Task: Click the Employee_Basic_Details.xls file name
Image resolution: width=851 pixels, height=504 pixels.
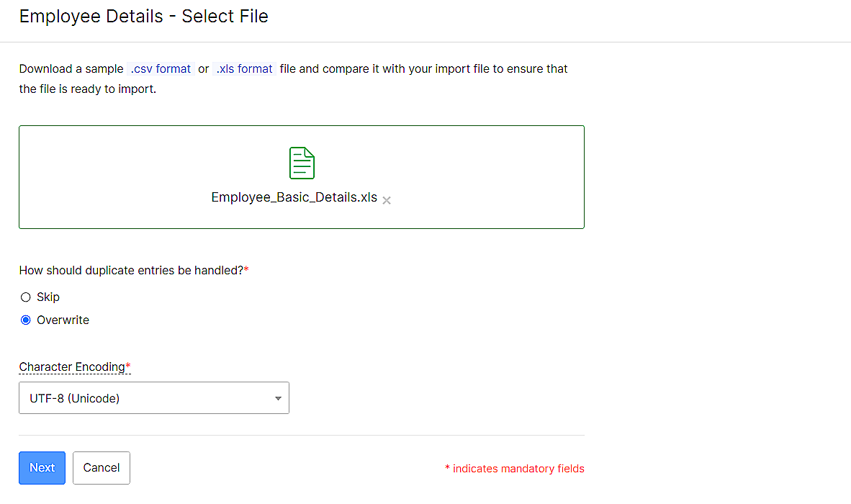Action: [x=294, y=197]
